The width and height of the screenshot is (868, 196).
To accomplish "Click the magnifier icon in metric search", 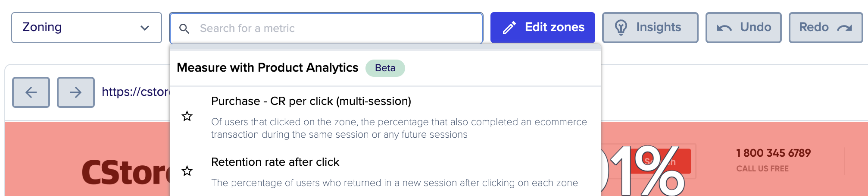I will tap(184, 28).
